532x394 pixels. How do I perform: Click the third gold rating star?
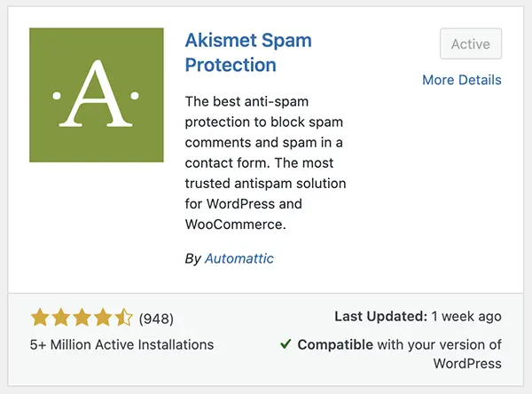click(82, 317)
